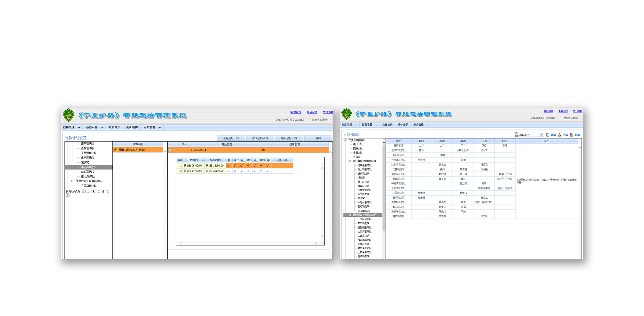Screen dimensions: 644x316
Task: Click the return page icon in staff schedule toolbar
Action: click(572, 135)
